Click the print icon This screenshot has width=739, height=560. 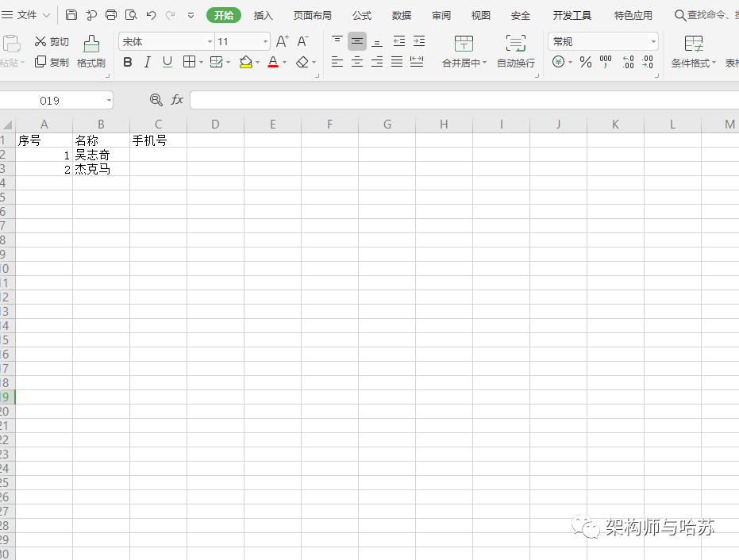pos(110,14)
